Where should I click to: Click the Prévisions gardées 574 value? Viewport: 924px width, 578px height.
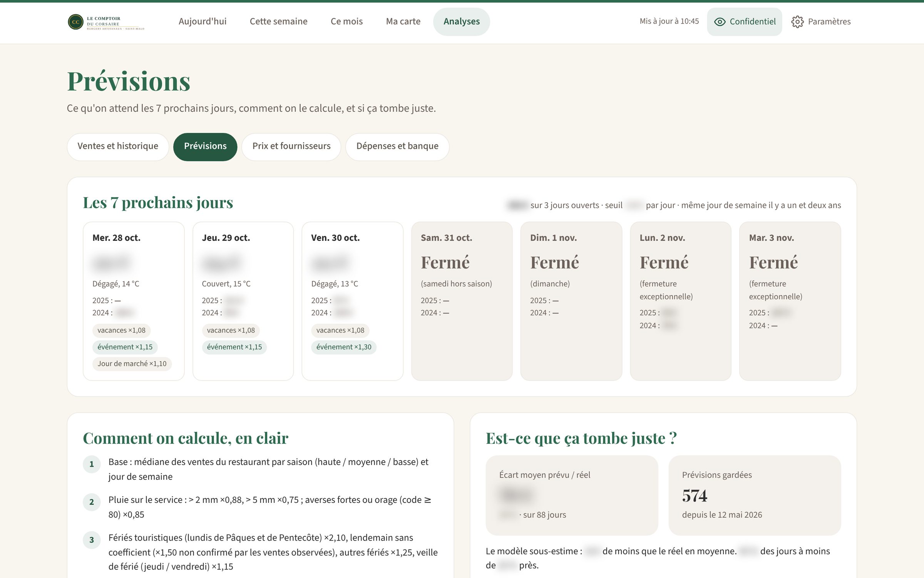coord(695,496)
